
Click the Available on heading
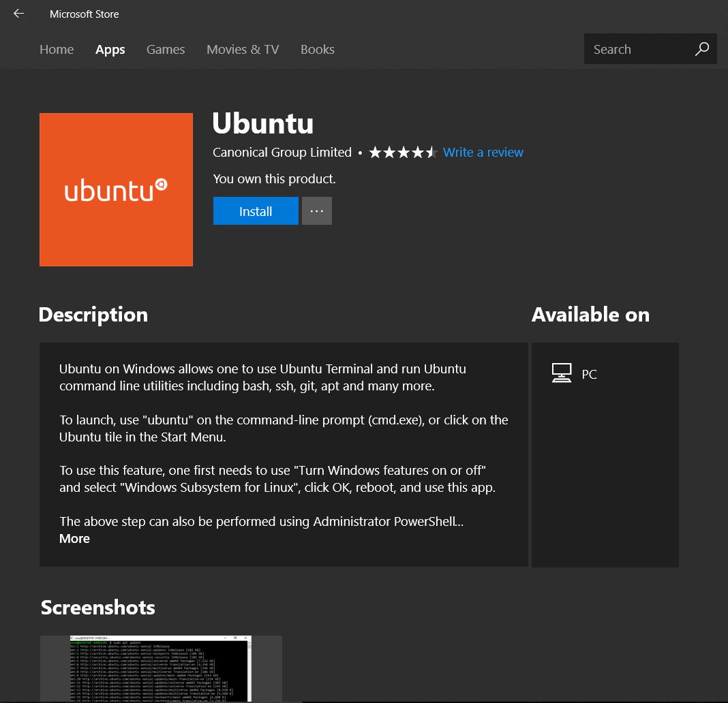click(590, 315)
